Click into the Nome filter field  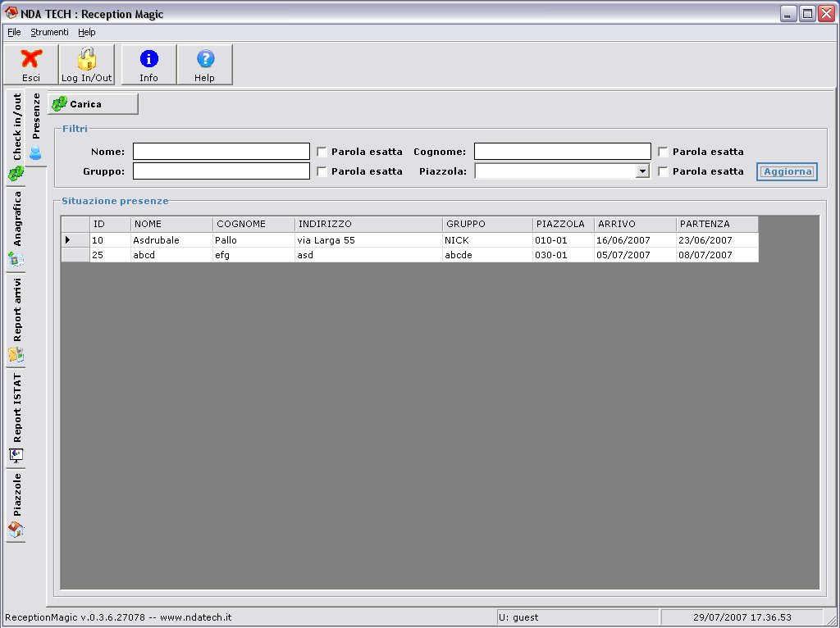click(221, 152)
